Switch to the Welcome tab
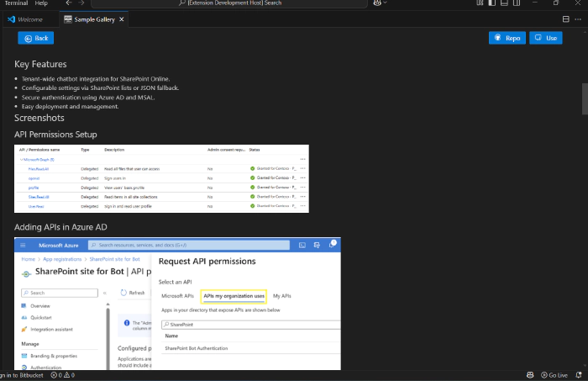 [x=24, y=19]
